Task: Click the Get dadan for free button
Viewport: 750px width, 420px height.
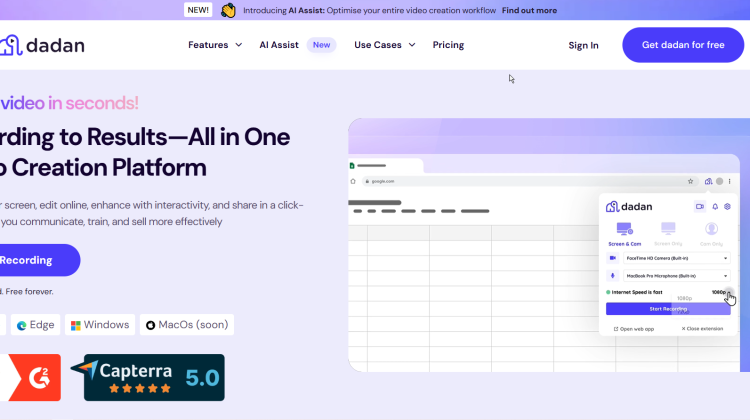Action: 683,45
